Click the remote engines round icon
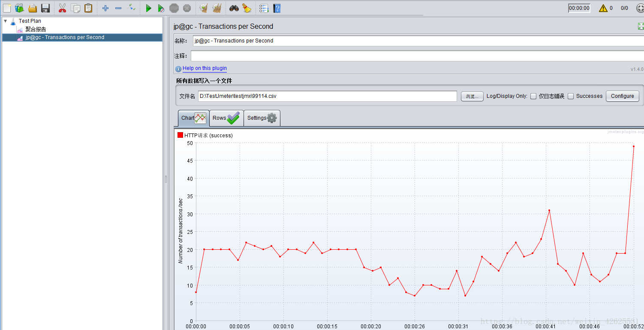 640,8
